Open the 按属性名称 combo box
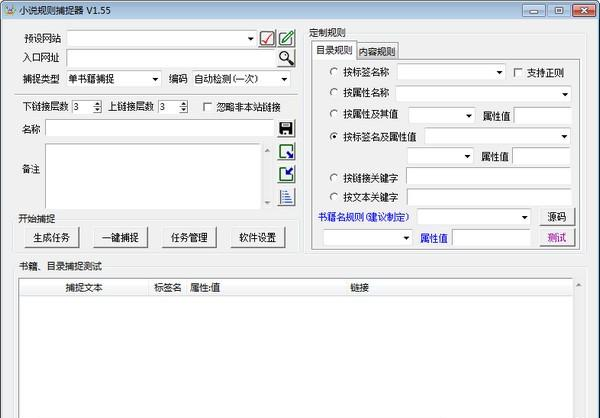The height and width of the screenshot is (418, 600). (x=565, y=94)
